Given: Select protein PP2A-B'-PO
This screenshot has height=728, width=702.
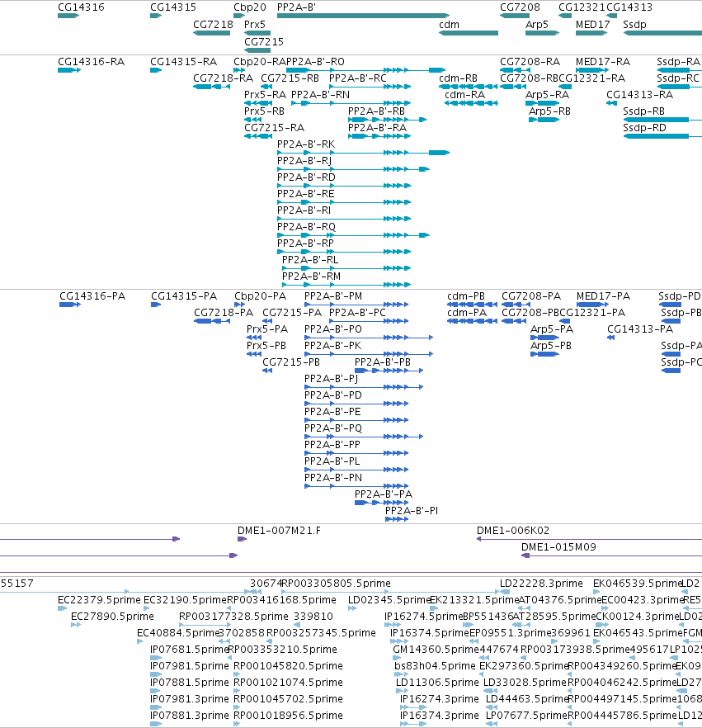Looking at the screenshot, I should point(369,338).
